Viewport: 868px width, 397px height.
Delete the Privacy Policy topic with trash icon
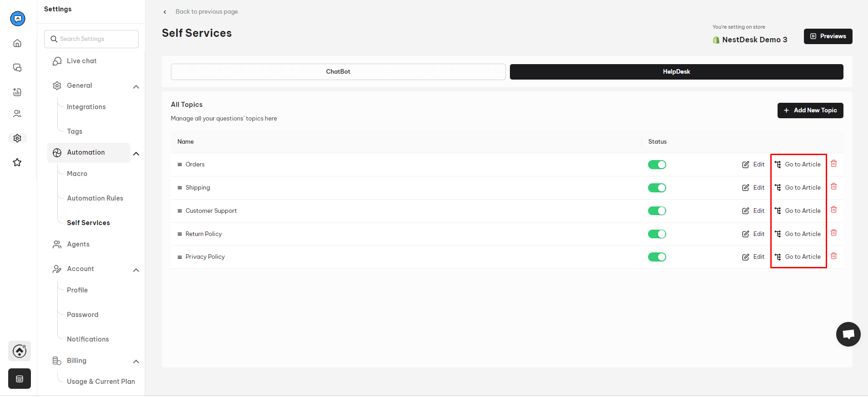coord(834,256)
